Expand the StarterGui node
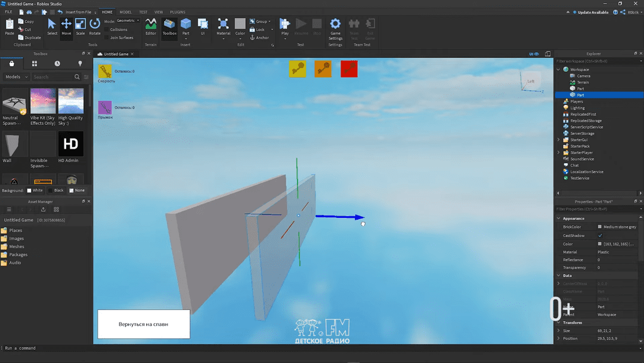Viewport: 644px width, 363px height. coord(558,140)
